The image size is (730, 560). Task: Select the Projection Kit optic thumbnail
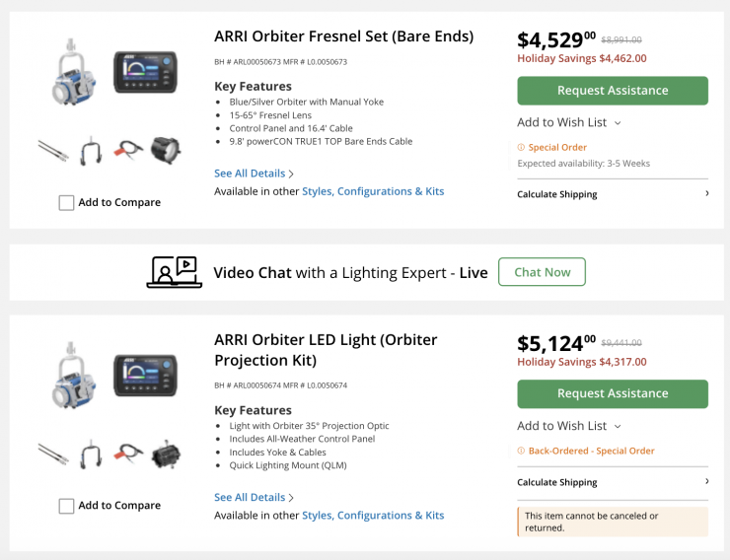pyautogui.click(x=166, y=454)
